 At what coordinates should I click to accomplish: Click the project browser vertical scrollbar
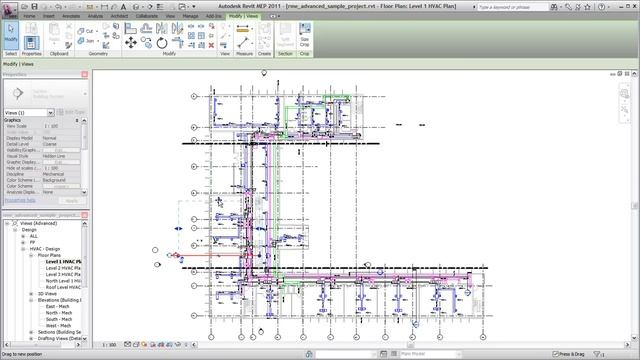(84, 281)
